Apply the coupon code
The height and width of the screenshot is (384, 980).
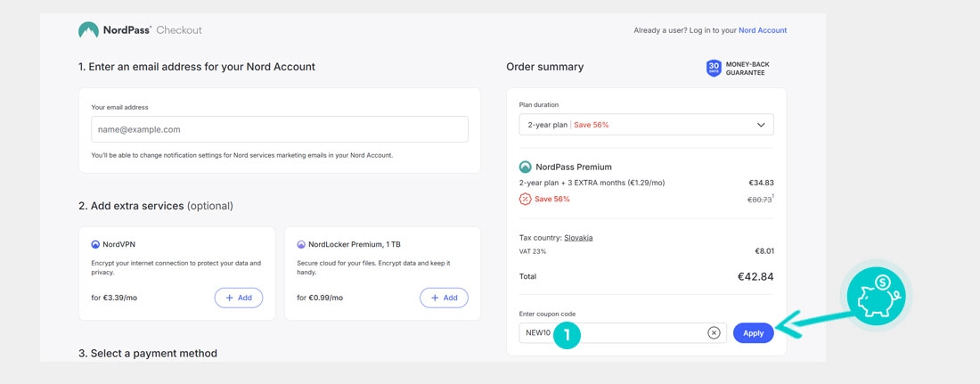753,332
